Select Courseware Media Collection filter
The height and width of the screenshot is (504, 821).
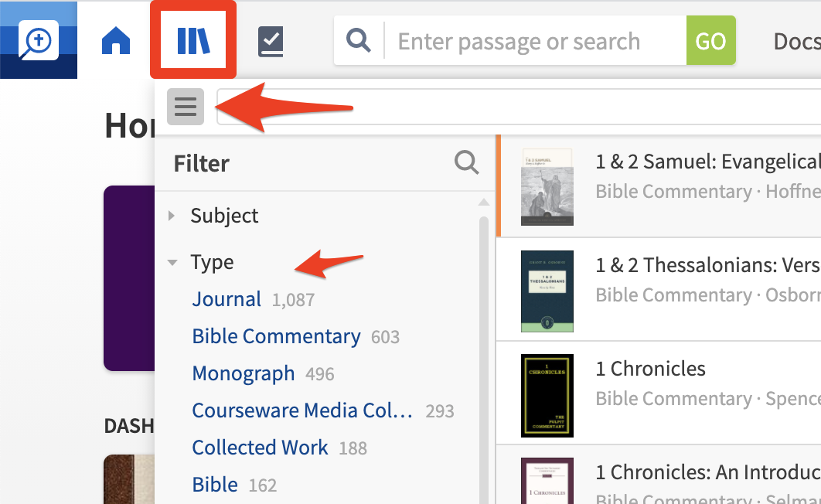coord(302,410)
